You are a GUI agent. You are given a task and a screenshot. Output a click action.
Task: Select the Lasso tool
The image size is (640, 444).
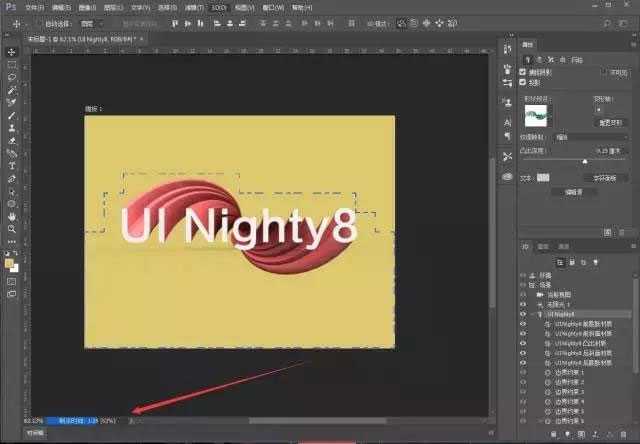pos(11,77)
